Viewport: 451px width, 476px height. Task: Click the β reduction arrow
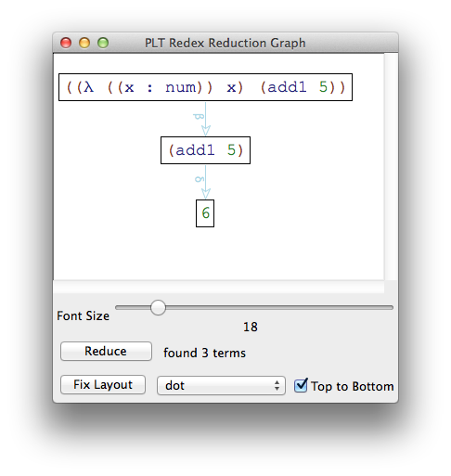click(206, 119)
